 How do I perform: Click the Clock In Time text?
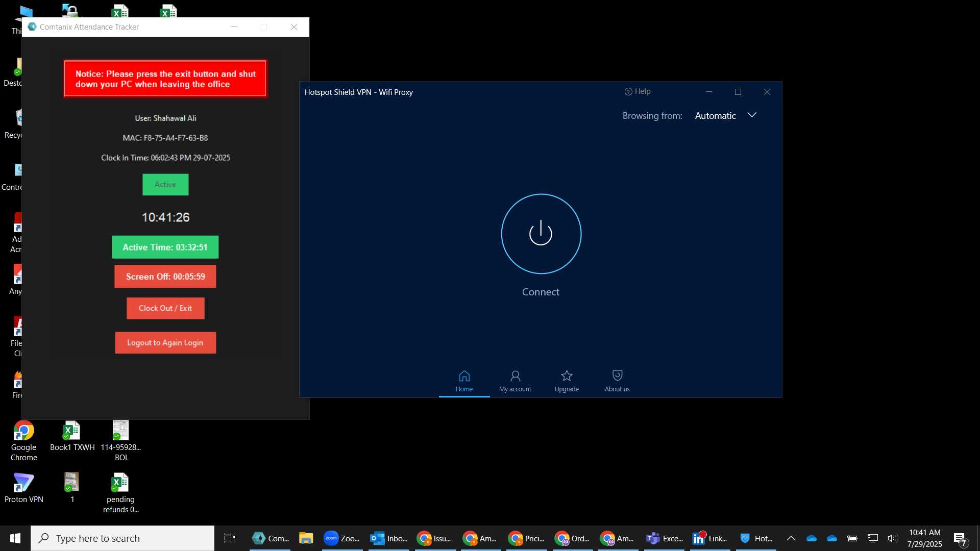pyautogui.click(x=165, y=158)
